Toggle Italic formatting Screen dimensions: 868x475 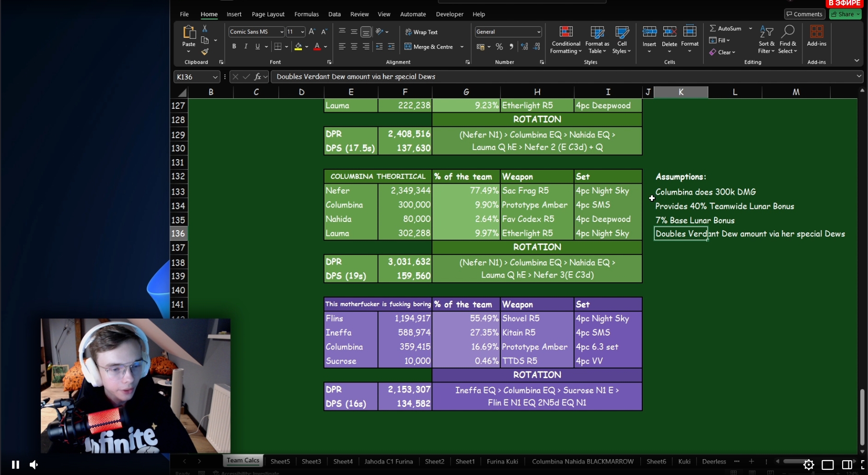pyautogui.click(x=246, y=46)
